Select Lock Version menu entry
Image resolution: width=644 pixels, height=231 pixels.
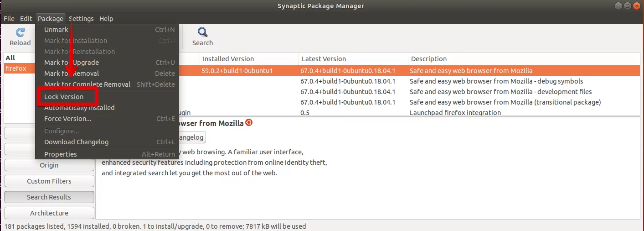click(x=107, y=97)
